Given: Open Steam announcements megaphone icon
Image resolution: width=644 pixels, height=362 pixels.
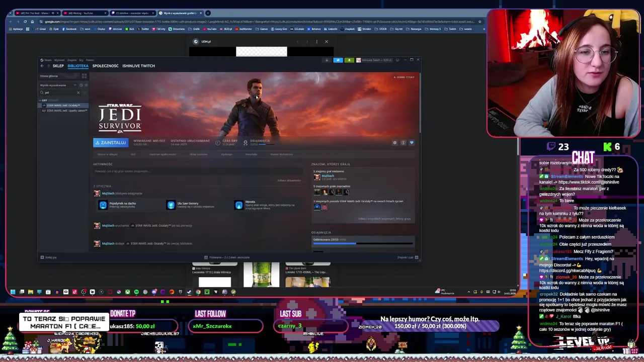Looking at the screenshot, I should tap(338, 60).
